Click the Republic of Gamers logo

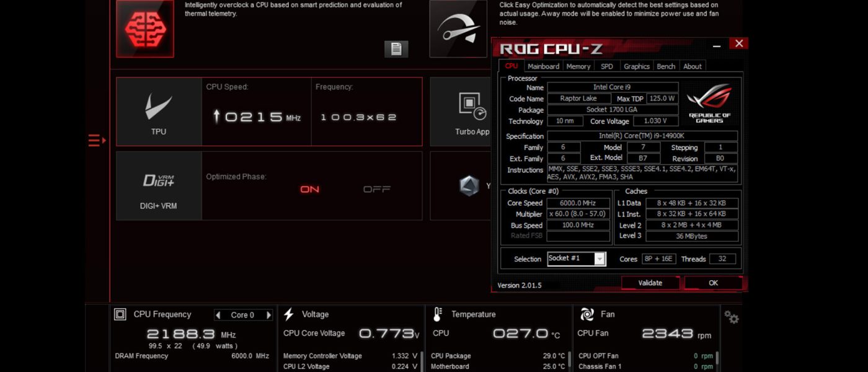[x=709, y=103]
